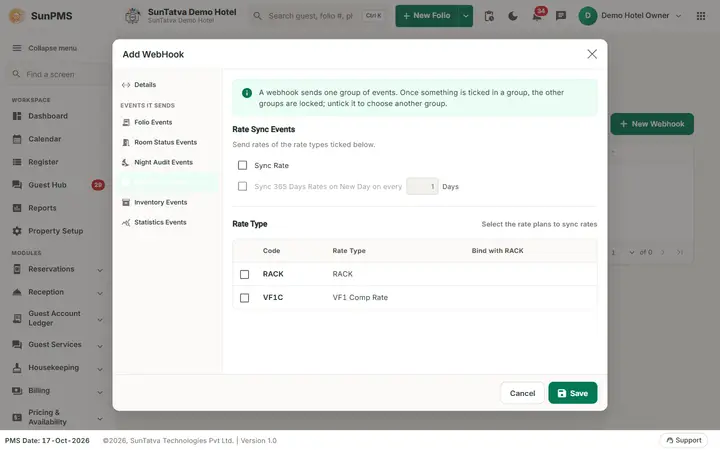Click the Reservations module icon
The height and width of the screenshot is (450, 720).
(17, 269)
